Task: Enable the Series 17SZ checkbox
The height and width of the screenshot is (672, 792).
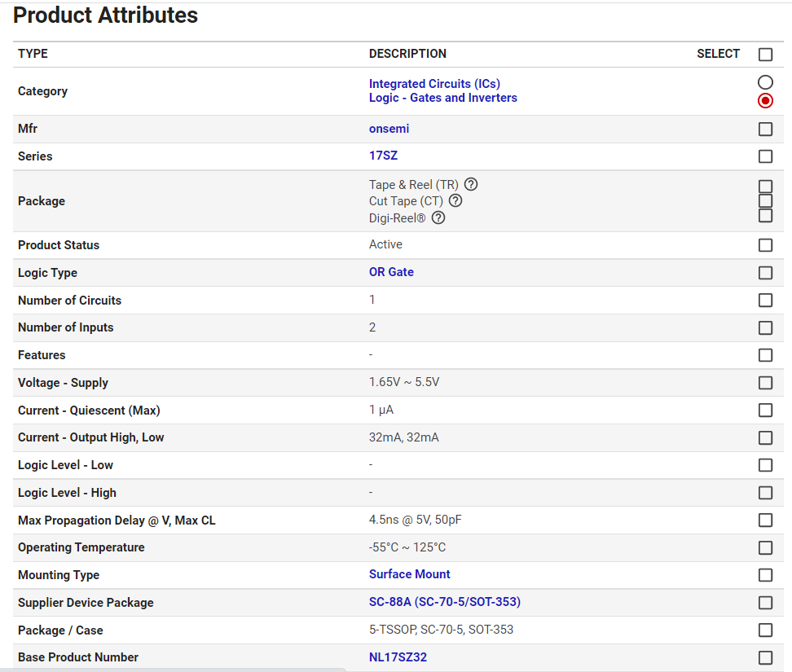Action: tap(765, 156)
